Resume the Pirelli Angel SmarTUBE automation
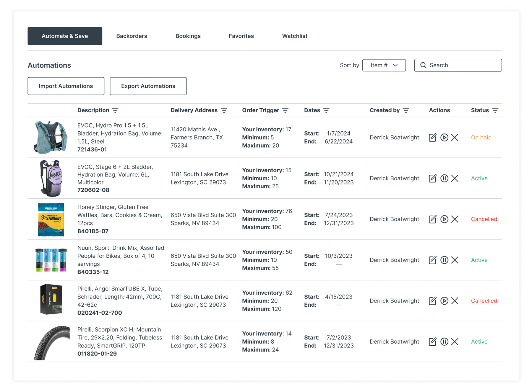This screenshot has height=392, width=532. coord(444,301)
